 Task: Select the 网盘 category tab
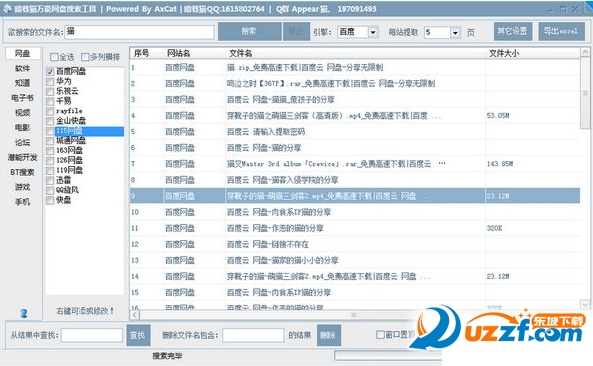coord(23,54)
